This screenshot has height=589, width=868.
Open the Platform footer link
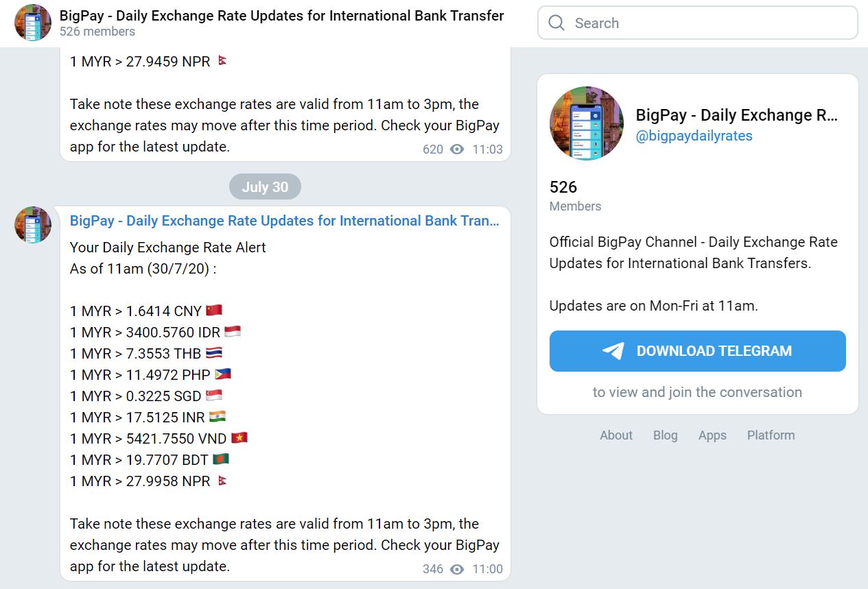tap(771, 435)
